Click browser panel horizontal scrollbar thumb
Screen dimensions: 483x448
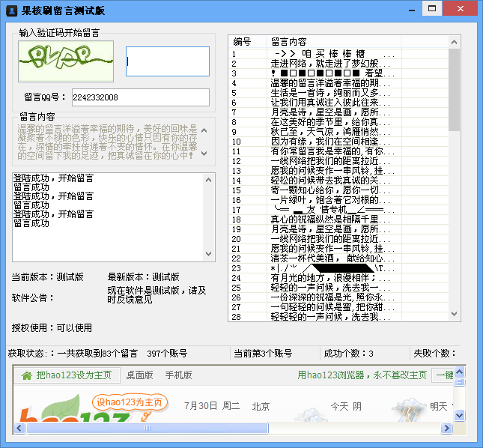148,428
